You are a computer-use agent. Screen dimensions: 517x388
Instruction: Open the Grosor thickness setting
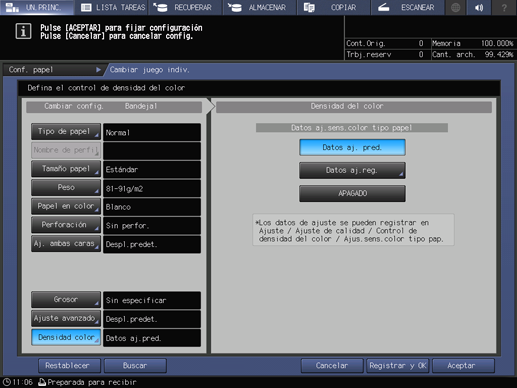(66, 300)
